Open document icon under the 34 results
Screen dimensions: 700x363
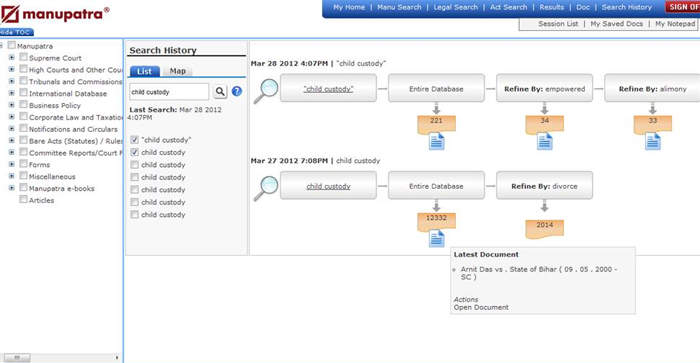pyautogui.click(x=545, y=142)
